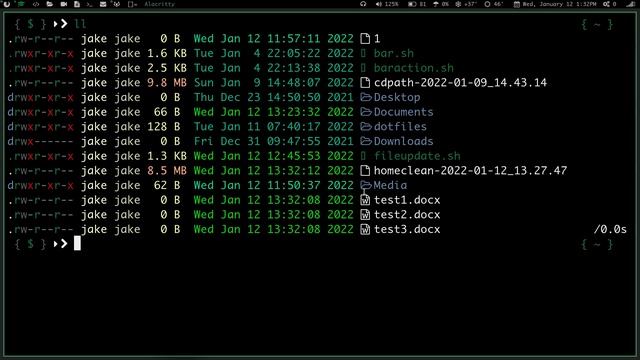Click the 128 B size for dotfiles
640x360 pixels.
click(164, 127)
